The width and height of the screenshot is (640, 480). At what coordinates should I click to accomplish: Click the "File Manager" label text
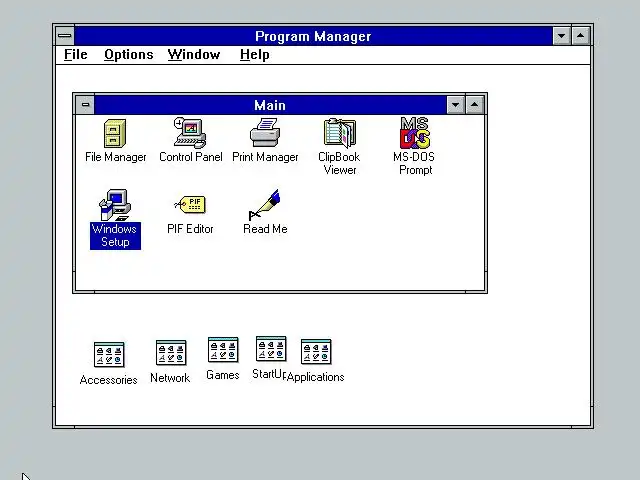[116, 157]
